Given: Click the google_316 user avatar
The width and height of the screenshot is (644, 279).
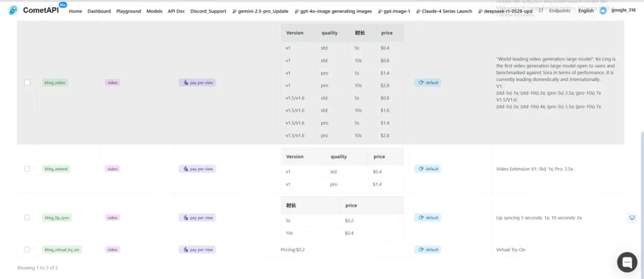Looking at the screenshot, I should click(x=603, y=11).
